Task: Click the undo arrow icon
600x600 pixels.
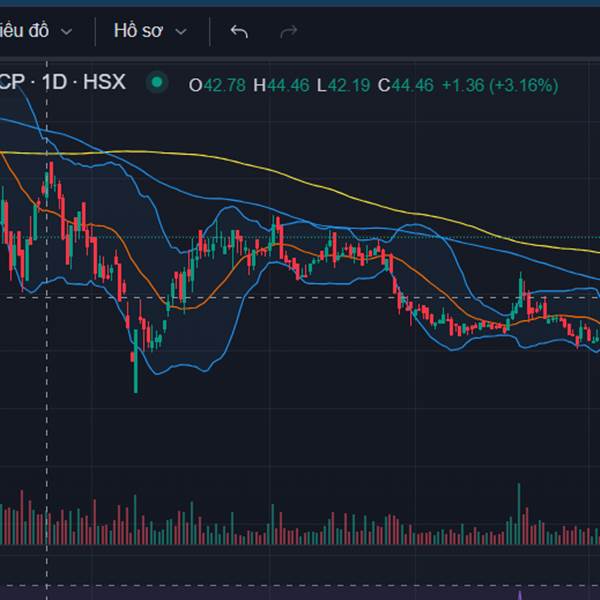Action: 238,31
